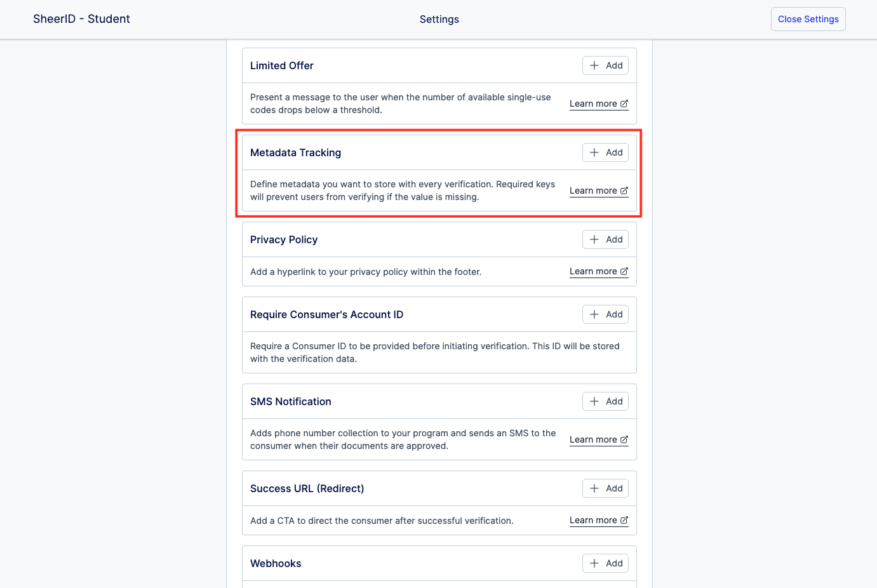Click external link icon in Success URL section
The height and width of the screenshot is (588, 877).
tap(624, 520)
